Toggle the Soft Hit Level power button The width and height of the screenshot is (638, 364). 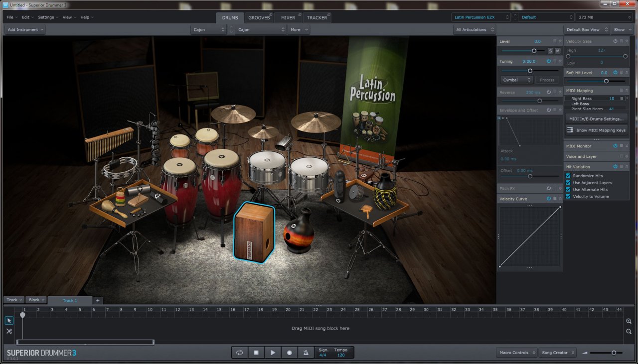(615, 73)
